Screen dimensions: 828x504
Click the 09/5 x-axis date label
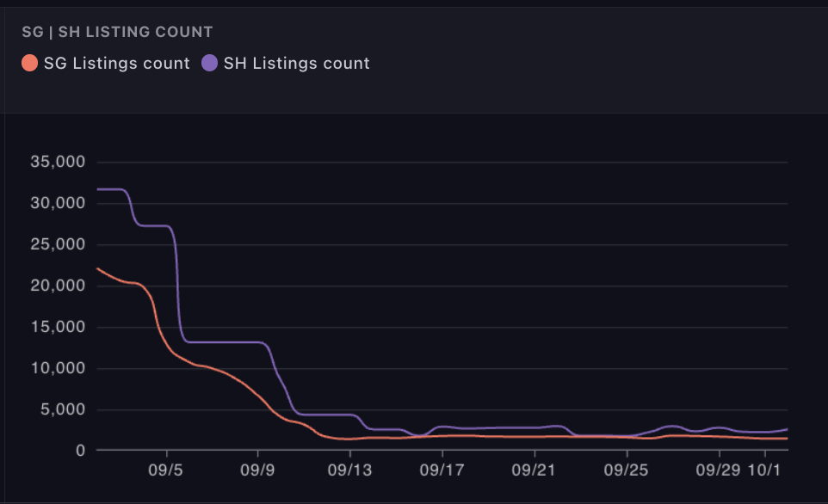click(x=166, y=470)
